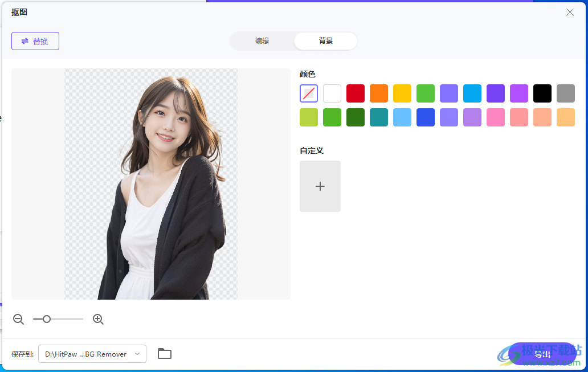The width and height of the screenshot is (588, 372).
Task: Click the zoom slider handle
Action: pos(46,319)
